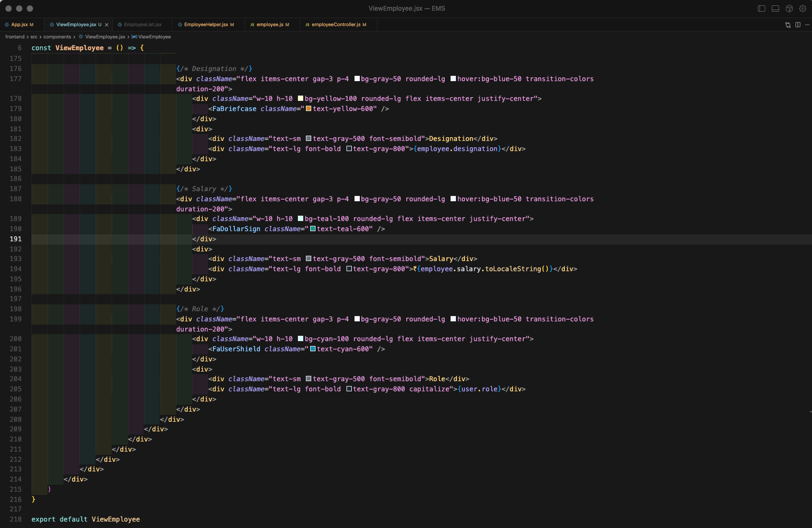Click the closing brace on line 216
This screenshot has height=528, width=812.
(34, 500)
